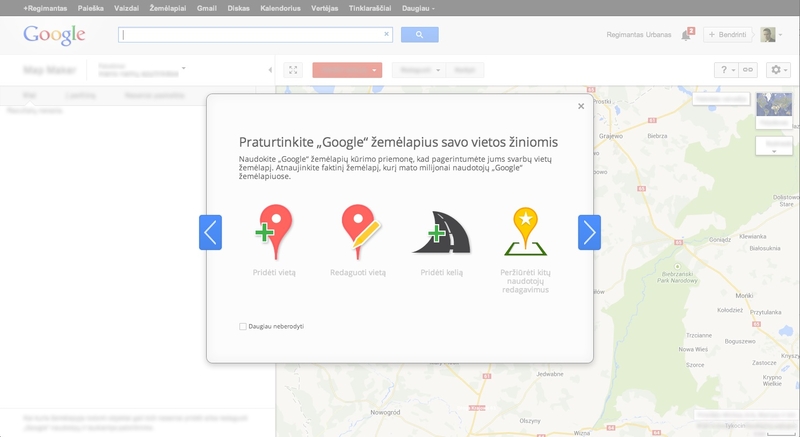The width and height of the screenshot is (800, 437).
Task: Go to previous slide with left arrow
Action: pyautogui.click(x=210, y=232)
